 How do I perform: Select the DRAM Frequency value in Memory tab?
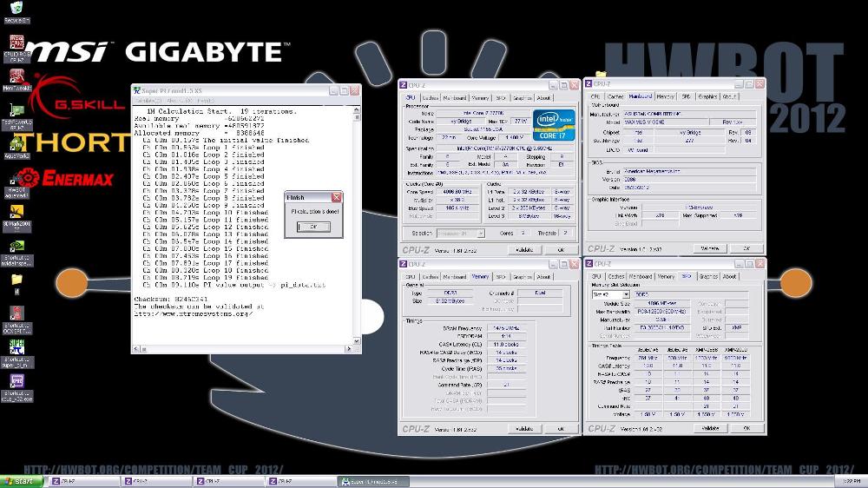coord(506,328)
